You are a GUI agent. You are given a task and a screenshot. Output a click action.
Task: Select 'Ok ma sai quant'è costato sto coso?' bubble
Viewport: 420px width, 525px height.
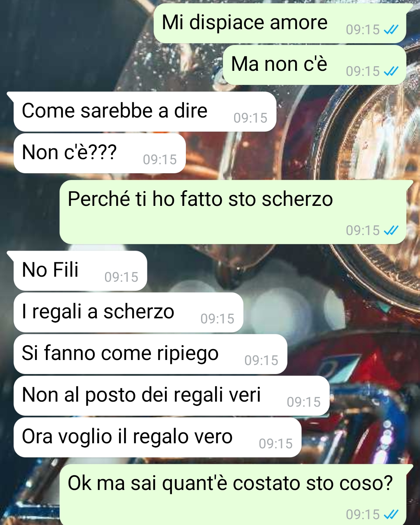click(x=233, y=495)
